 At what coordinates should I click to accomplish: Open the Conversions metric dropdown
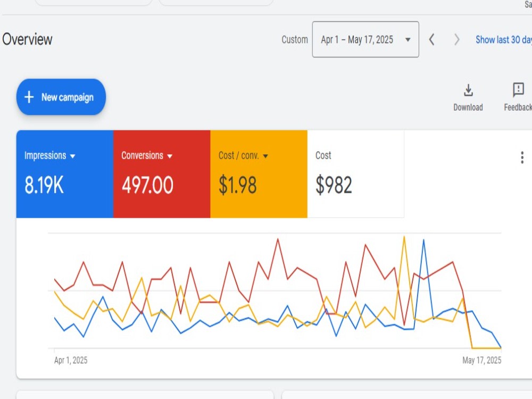pyautogui.click(x=147, y=155)
